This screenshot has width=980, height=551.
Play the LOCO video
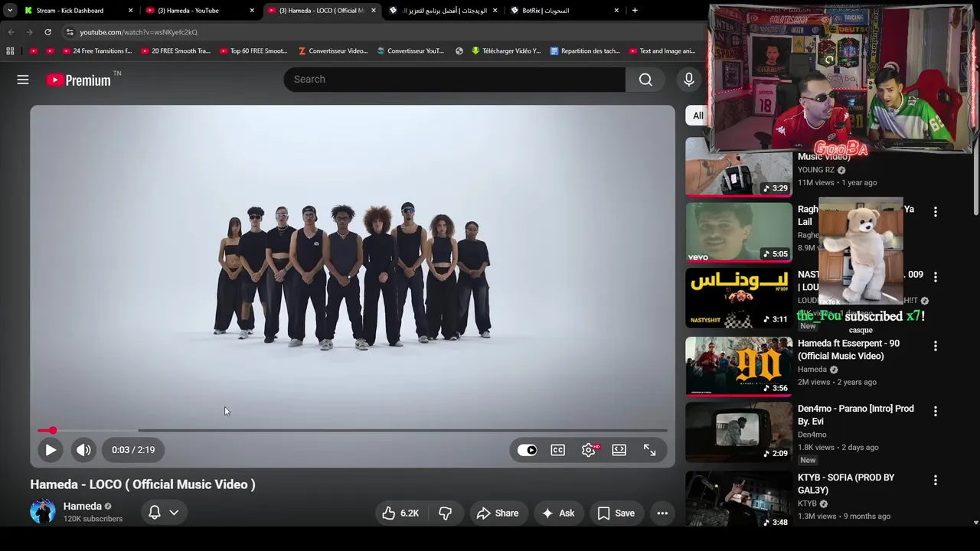pyautogui.click(x=51, y=450)
